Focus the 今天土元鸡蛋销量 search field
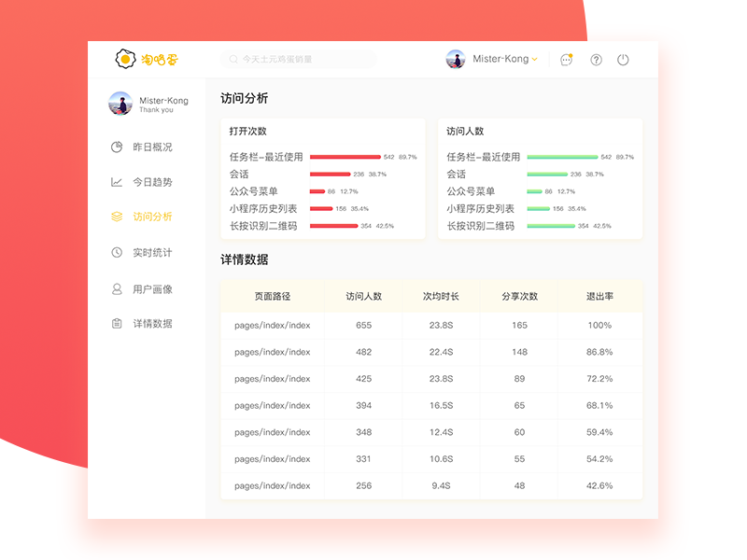This screenshot has height=560, width=747. [x=298, y=59]
